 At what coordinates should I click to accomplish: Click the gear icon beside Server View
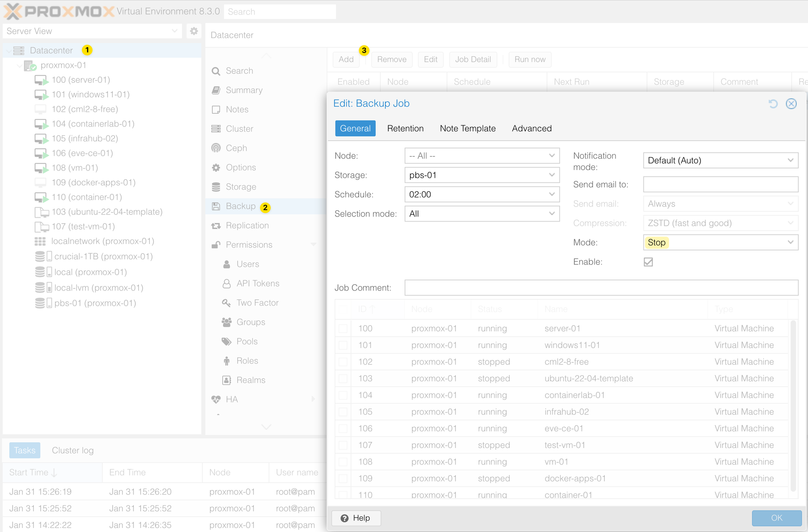[194, 31]
